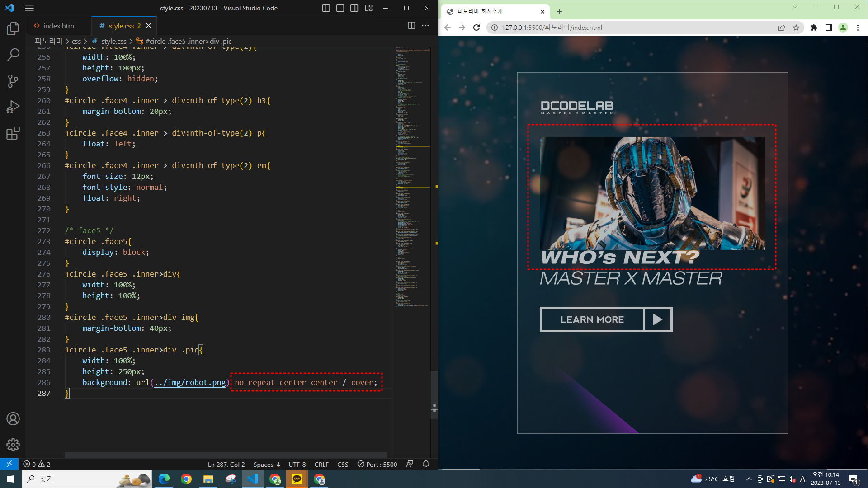Open the Run and Debug view
868x488 pixels.
tap(13, 107)
